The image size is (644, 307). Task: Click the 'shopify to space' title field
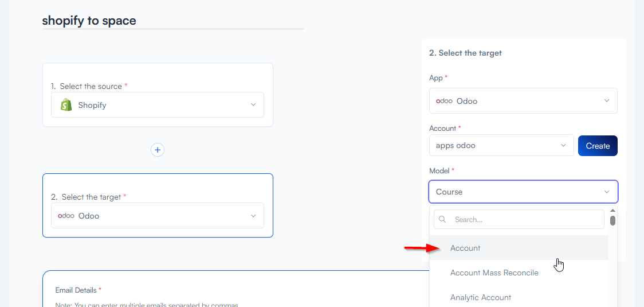(x=172, y=21)
